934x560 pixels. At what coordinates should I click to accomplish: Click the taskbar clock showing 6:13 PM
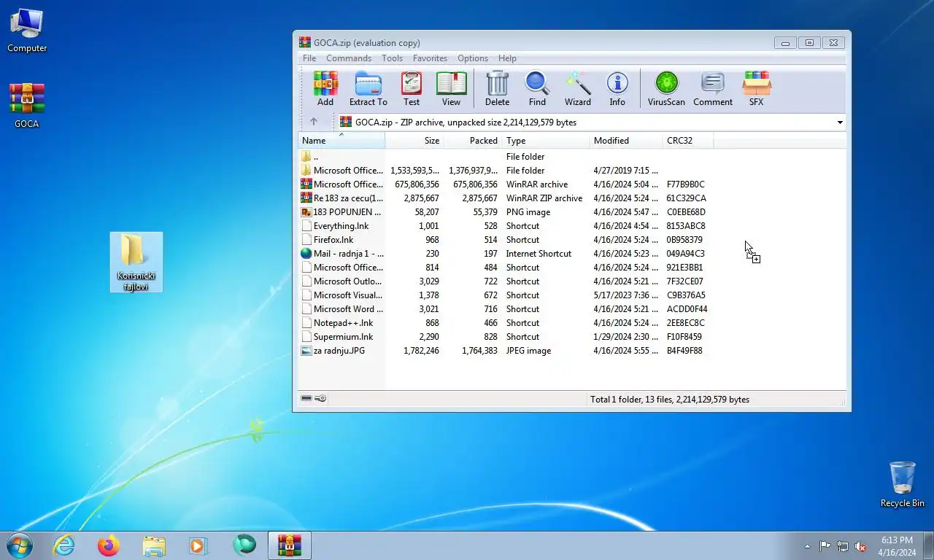click(x=897, y=546)
